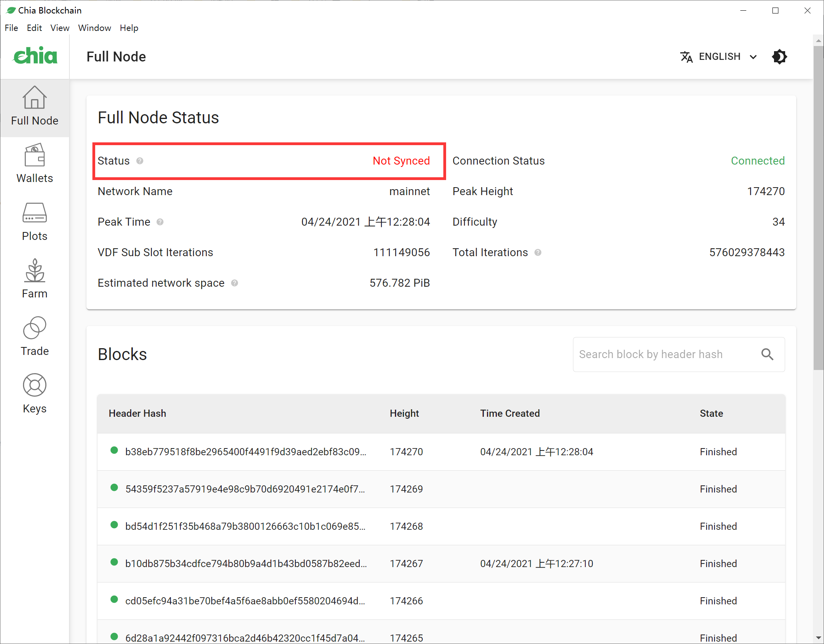
Task: Open the File menu
Action: (11, 28)
